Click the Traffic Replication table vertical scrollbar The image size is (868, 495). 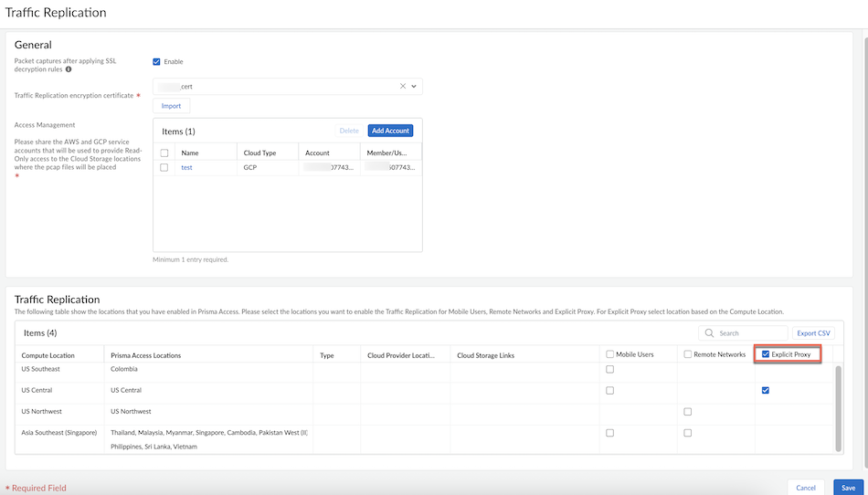tap(839, 409)
